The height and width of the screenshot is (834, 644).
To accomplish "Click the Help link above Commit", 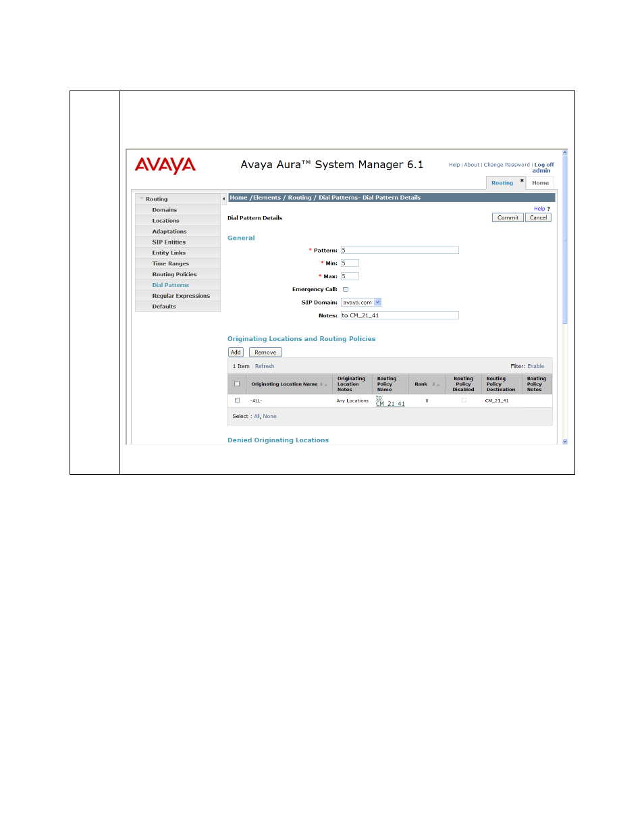I will point(539,209).
